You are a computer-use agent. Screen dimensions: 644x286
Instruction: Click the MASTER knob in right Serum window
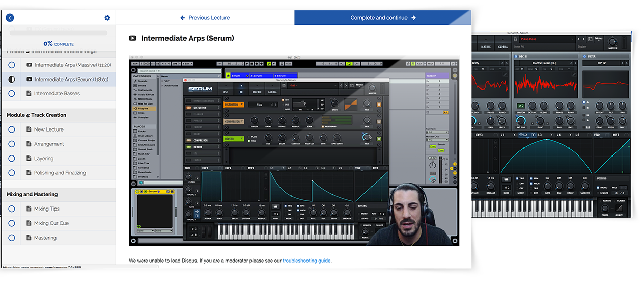pos(612,41)
